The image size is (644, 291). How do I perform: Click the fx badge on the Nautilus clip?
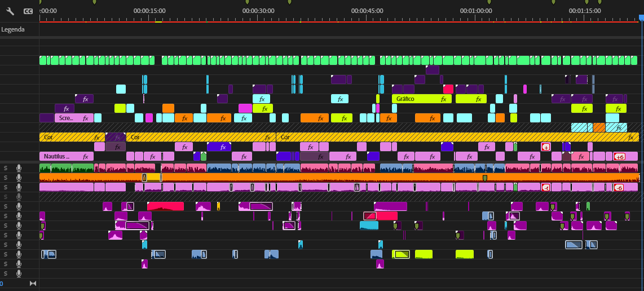(85, 157)
